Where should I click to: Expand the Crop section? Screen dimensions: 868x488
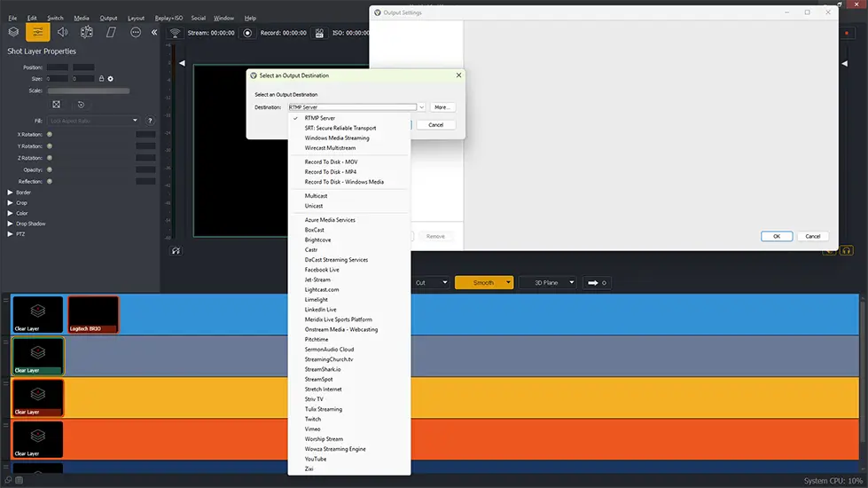10,202
